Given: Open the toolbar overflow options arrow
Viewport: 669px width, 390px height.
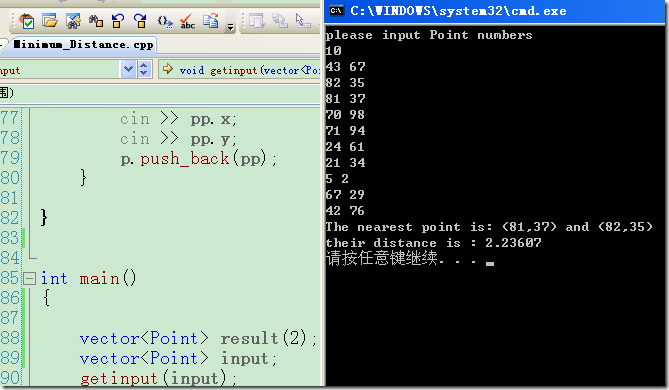Looking at the screenshot, I should [x=230, y=26].
